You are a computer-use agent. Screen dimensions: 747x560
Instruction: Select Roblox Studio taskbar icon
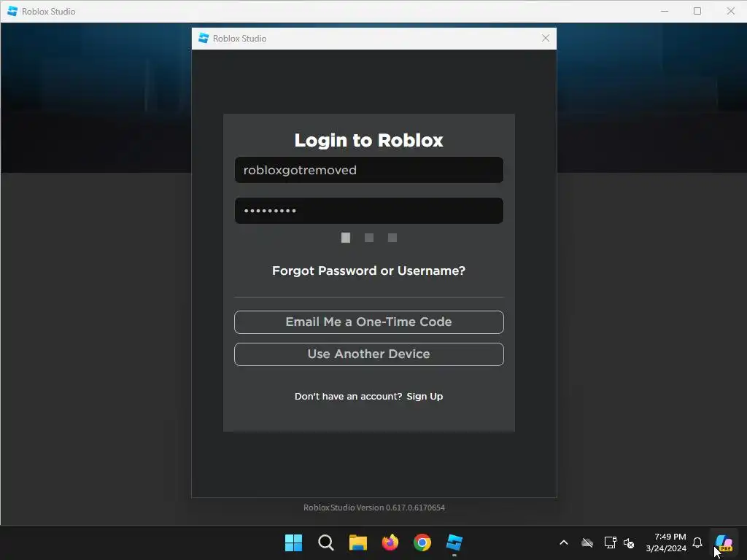pos(454,542)
